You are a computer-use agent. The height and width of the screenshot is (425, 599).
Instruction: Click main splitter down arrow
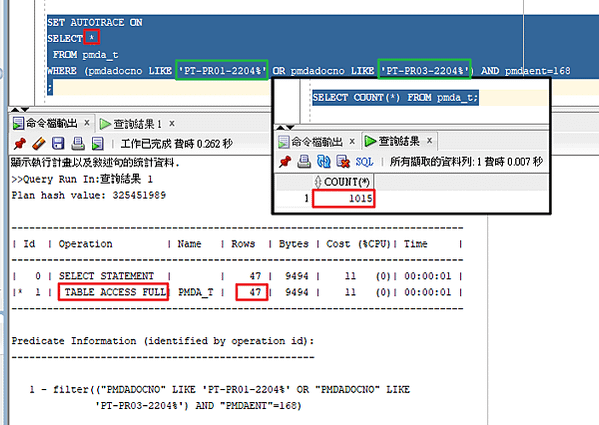(24, 110)
